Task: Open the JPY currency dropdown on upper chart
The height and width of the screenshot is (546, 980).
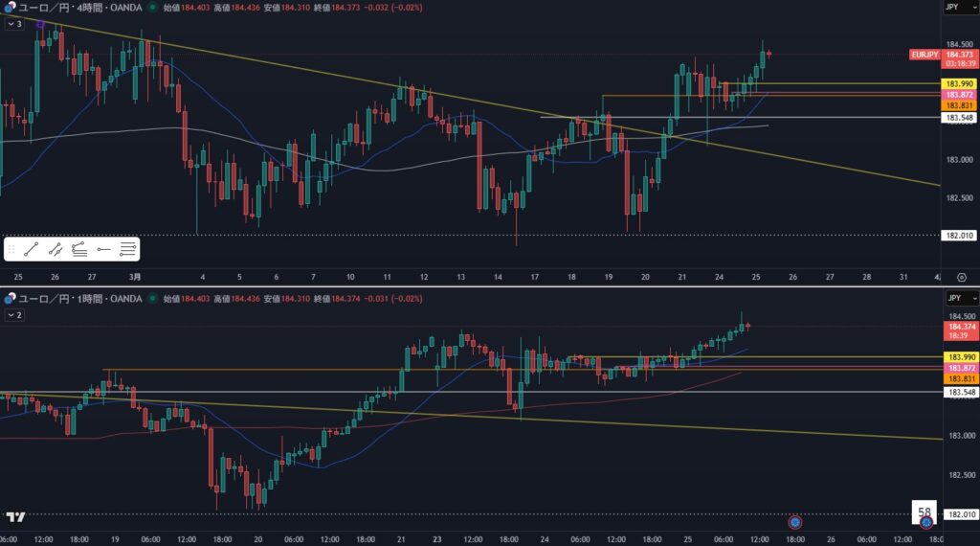Action: pos(951,7)
